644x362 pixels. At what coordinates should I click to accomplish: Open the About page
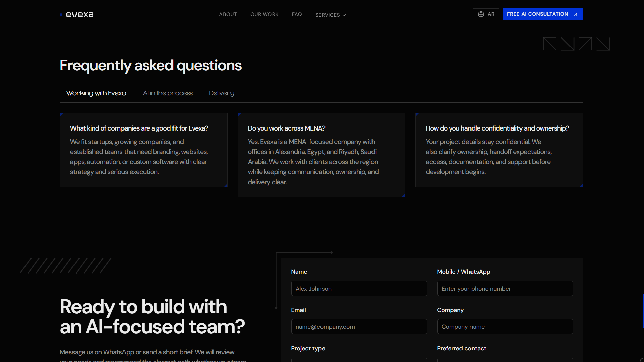pos(228,14)
